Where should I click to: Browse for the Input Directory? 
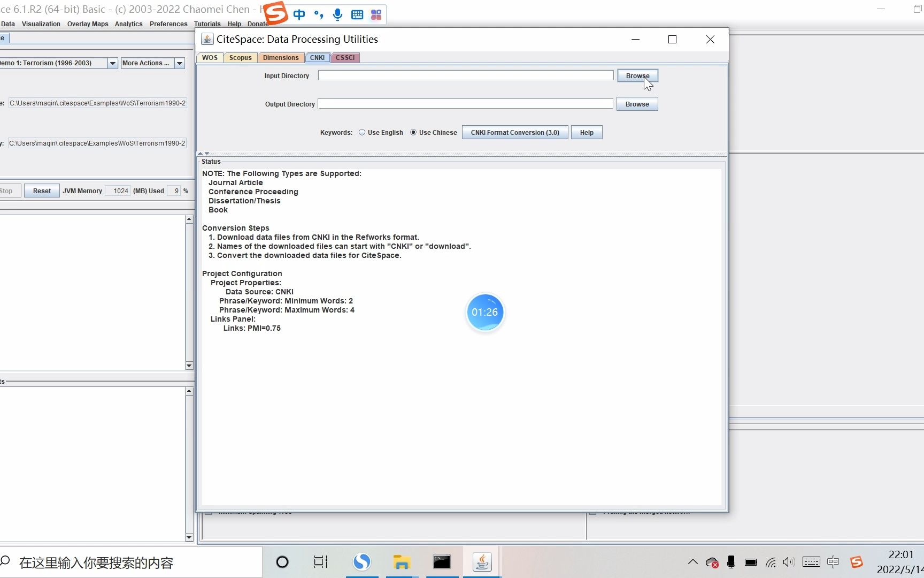(x=637, y=76)
